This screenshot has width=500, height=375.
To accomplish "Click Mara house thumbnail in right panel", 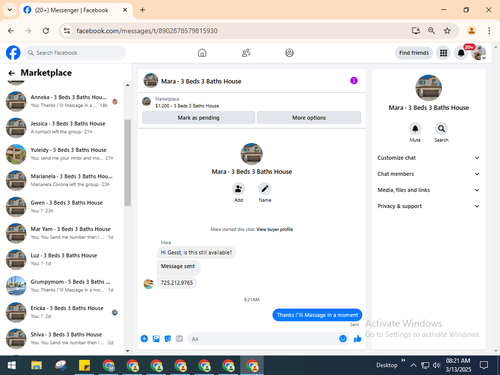I will click(428, 88).
